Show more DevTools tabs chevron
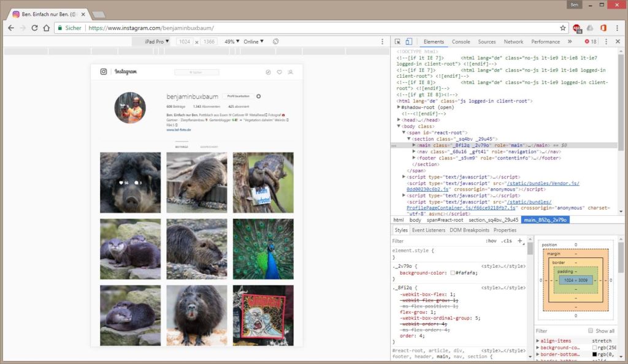Viewport: 628px width, 364px height. point(570,42)
